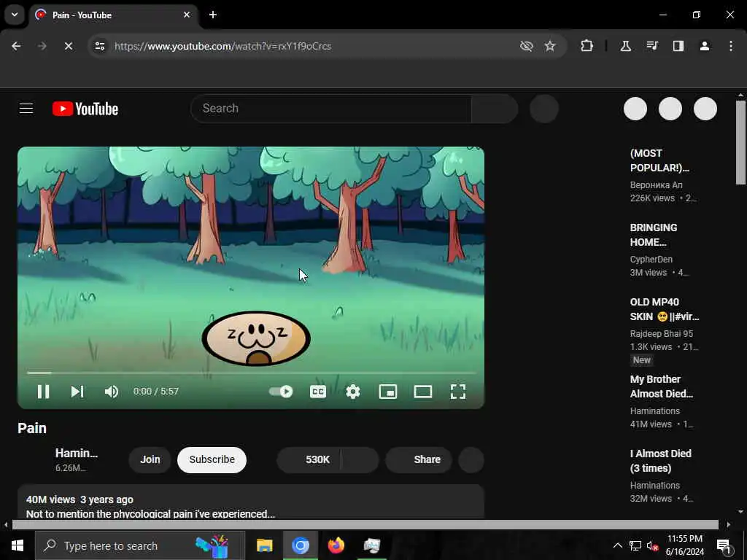Open '(MOST POPULAR!)' suggested video
This screenshot has width=747, height=560.
[659, 160]
